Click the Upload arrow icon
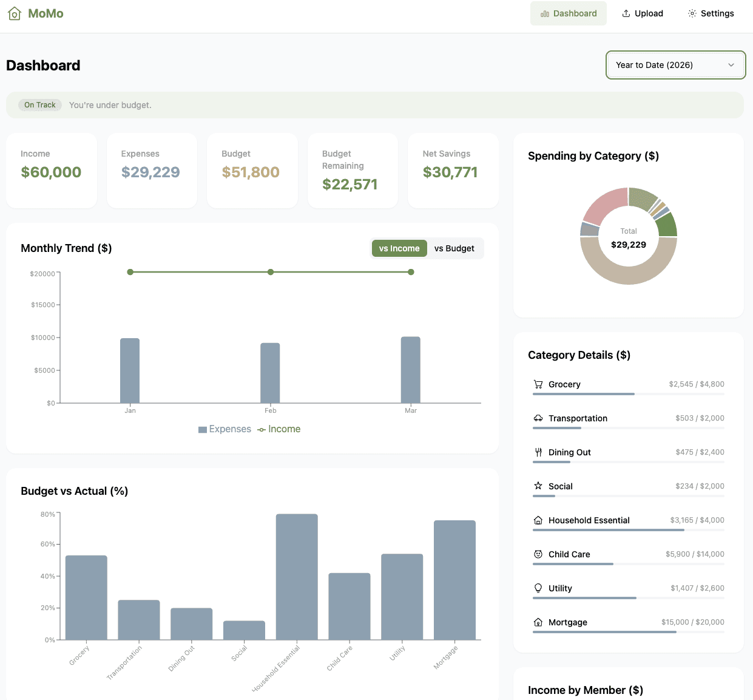This screenshot has width=753, height=700. (624, 13)
